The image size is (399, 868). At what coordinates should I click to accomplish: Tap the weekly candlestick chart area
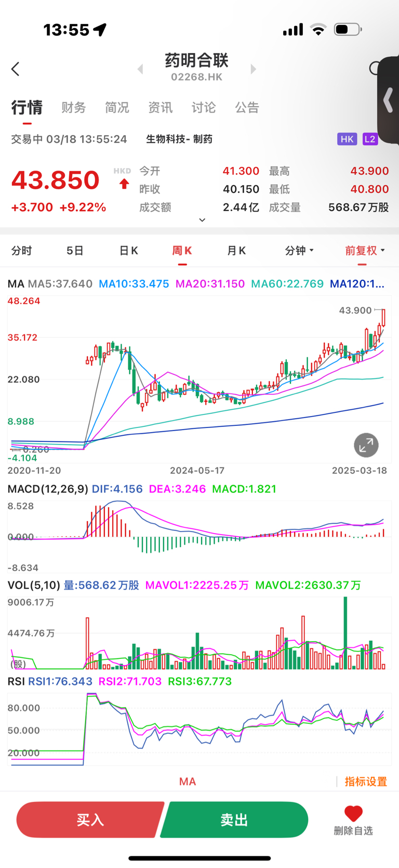pos(199,380)
